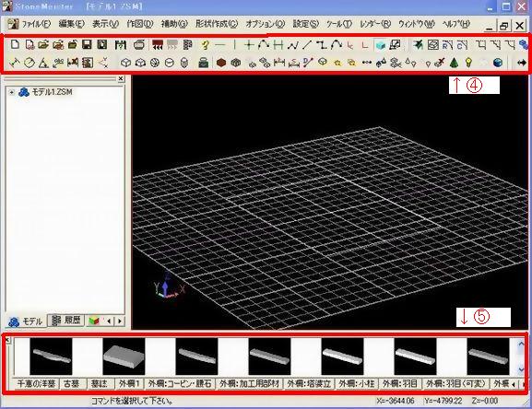Open the オプション(O) menu
Image resolution: width=532 pixels, height=409 pixels.
266,24
